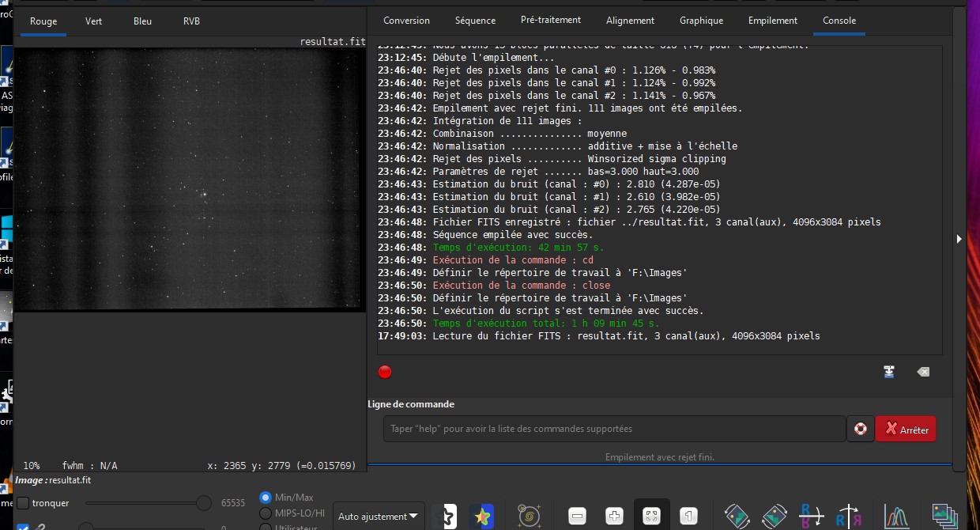The image size is (980, 530).
Task: Open the Empilement tab
Action: (773, 21)
